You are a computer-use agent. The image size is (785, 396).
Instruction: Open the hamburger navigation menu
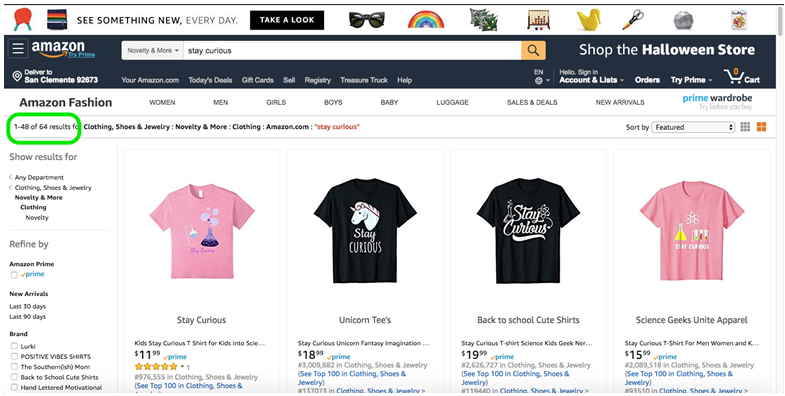tap(18, 49)
